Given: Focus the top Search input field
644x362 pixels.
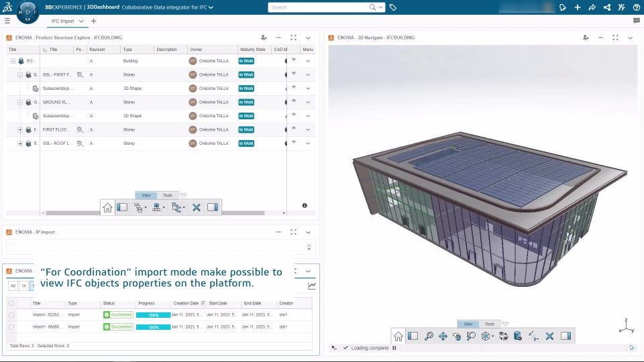Looking at the screenshot, I should (x=319, y=7).
